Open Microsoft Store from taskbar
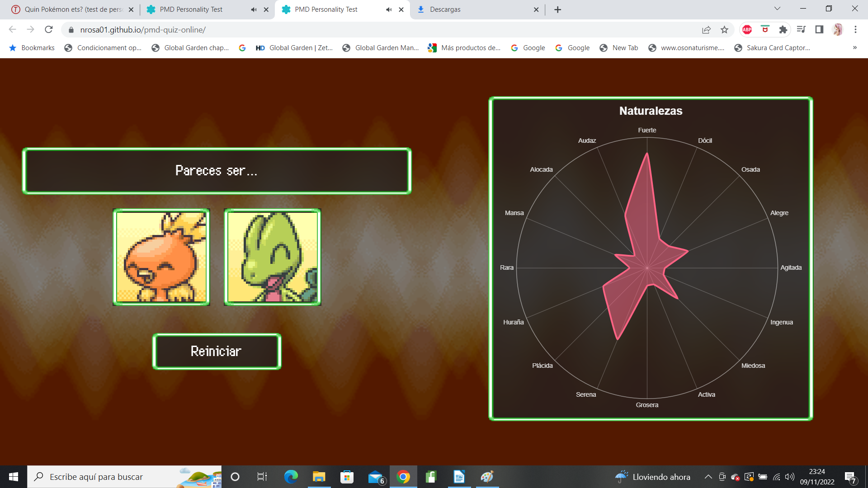868x488 pixels. (347, 477)
